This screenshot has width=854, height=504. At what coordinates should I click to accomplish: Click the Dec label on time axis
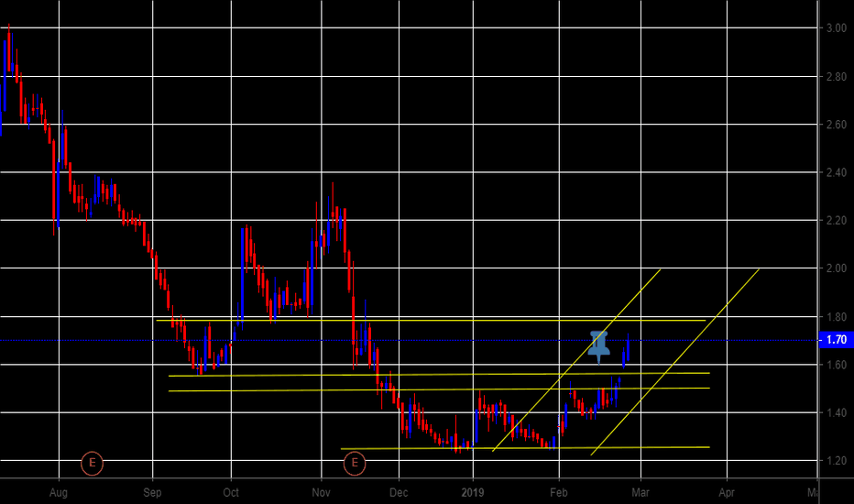pyautogui.click(x=399, y=493)
